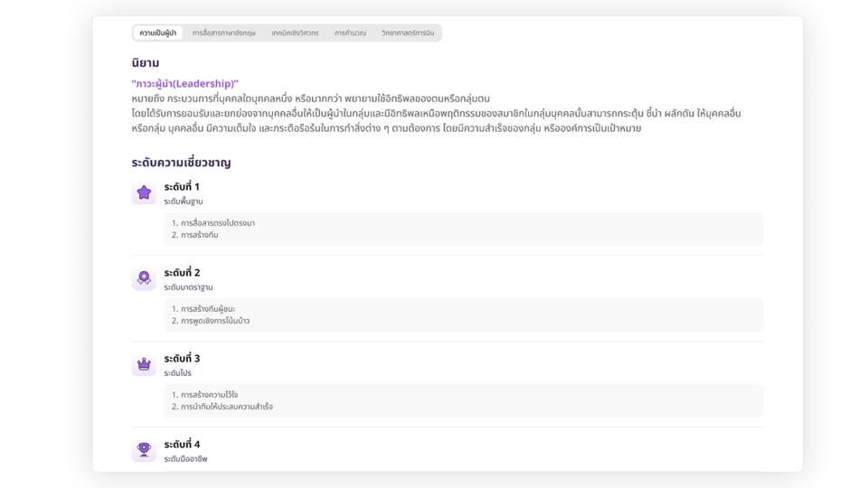Switch to the การสื่อสารภาษาอังกฤษ tab
Screen dimensions: 868x488
[x=223, y=33]
